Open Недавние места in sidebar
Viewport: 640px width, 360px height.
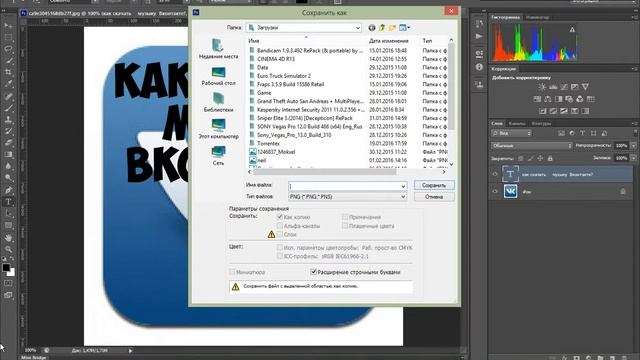(218, 49)
